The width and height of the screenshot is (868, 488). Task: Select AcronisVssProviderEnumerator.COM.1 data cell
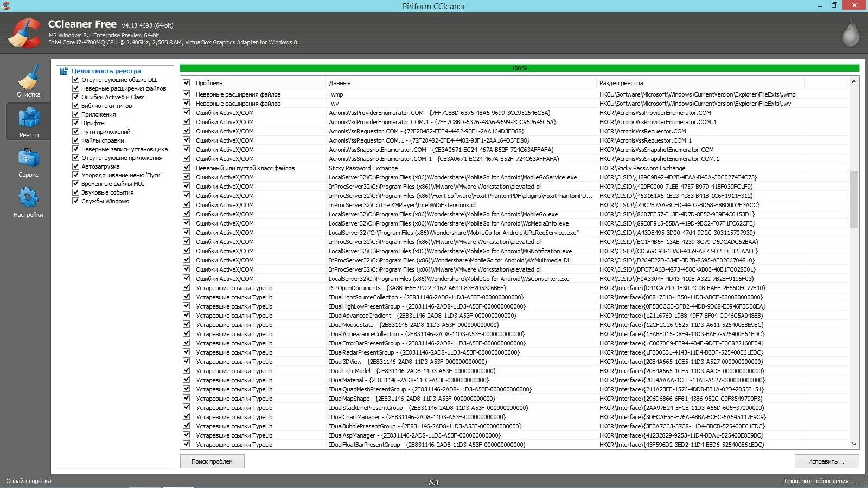pos(442,122)
